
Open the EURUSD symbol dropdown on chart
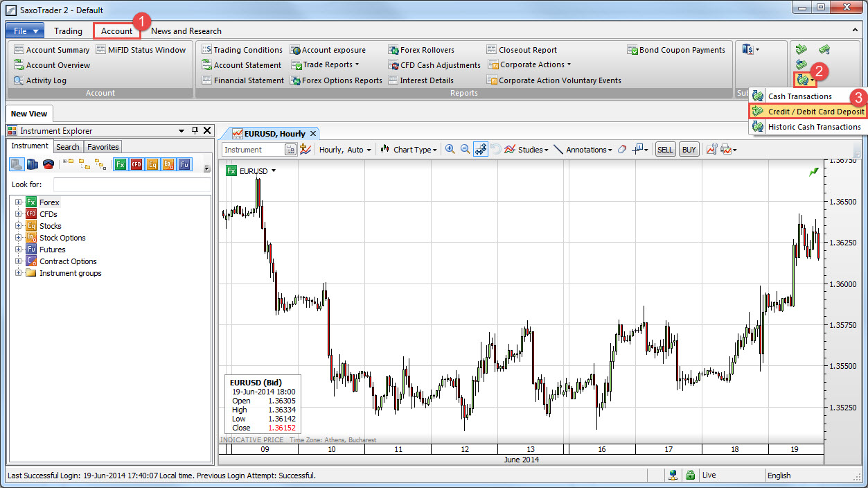point(274,171)
